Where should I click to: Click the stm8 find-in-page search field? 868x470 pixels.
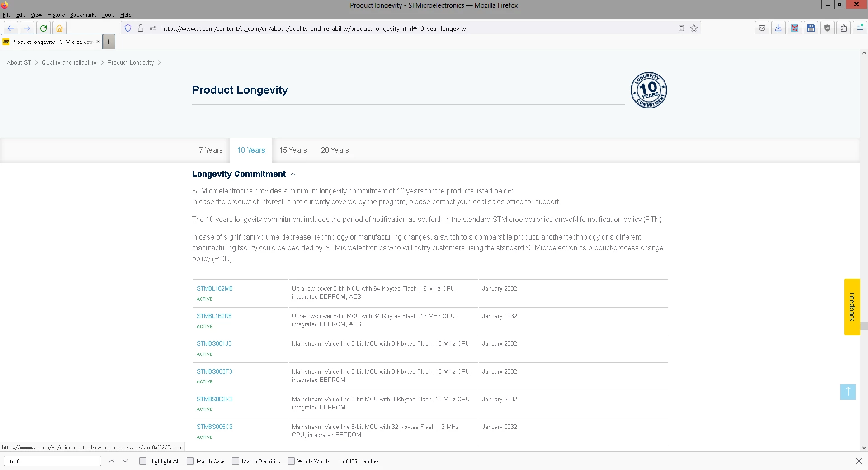tap(52, 461)
